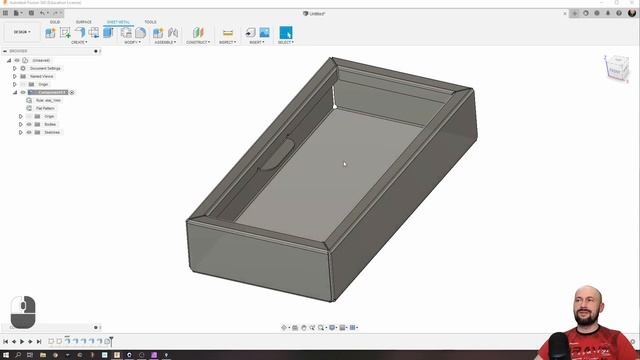The width and height of the screenshot is (640, 360).
Task: Activate the Select tool icon
Action: pyautogui.click(x=286, y=33)
